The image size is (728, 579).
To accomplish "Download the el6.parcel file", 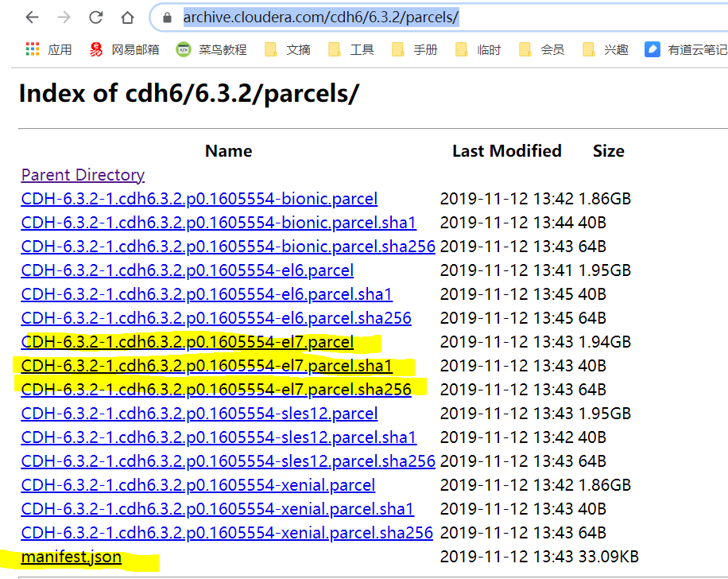I will [x=187, y=270].
